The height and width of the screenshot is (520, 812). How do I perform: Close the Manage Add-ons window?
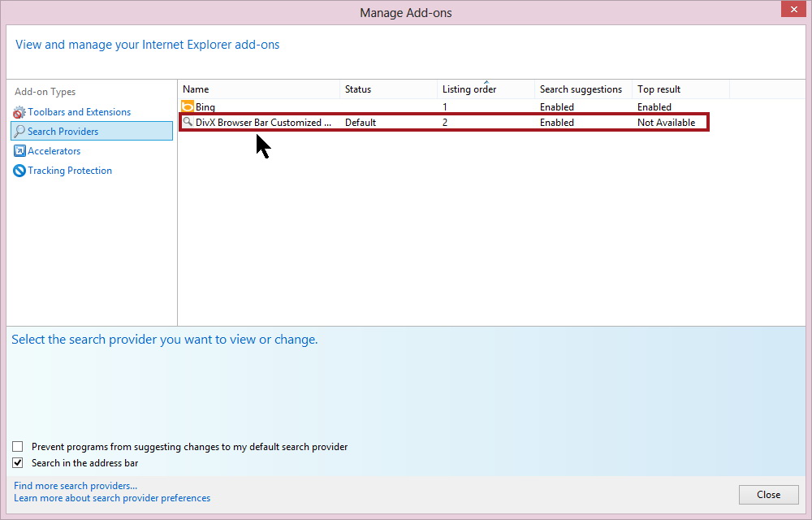click(793, 9)
